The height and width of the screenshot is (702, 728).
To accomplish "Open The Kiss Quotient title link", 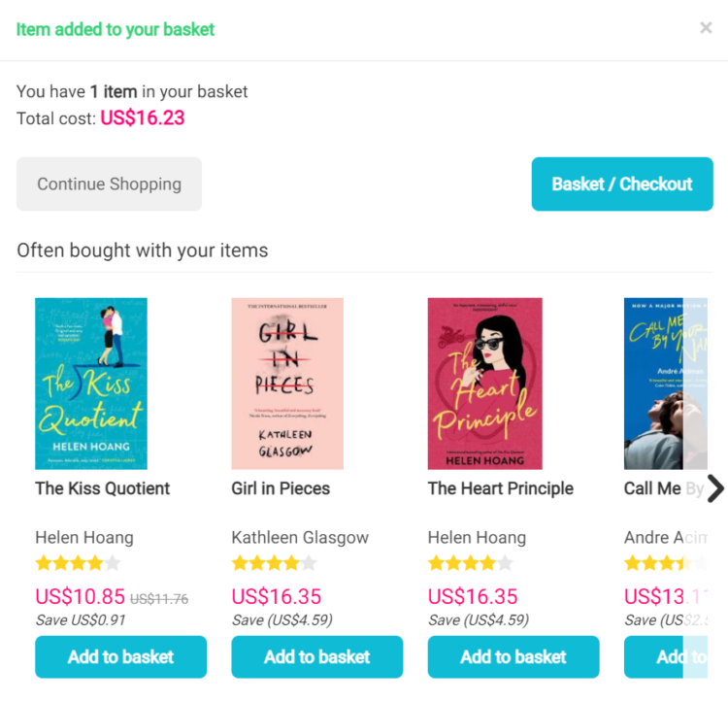I will 103,488.
